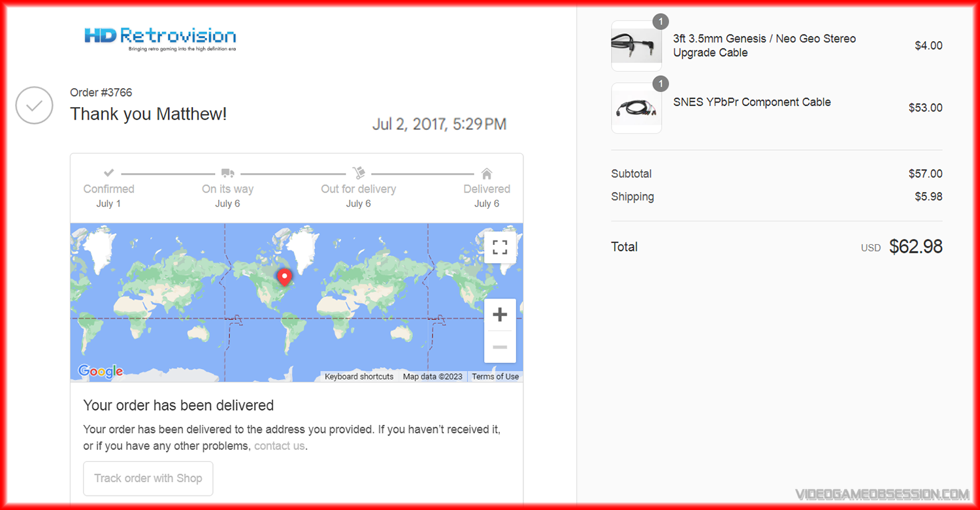Click the contact us link
Viewport: 980px width, 510px height.
click(x=279, y=446)
